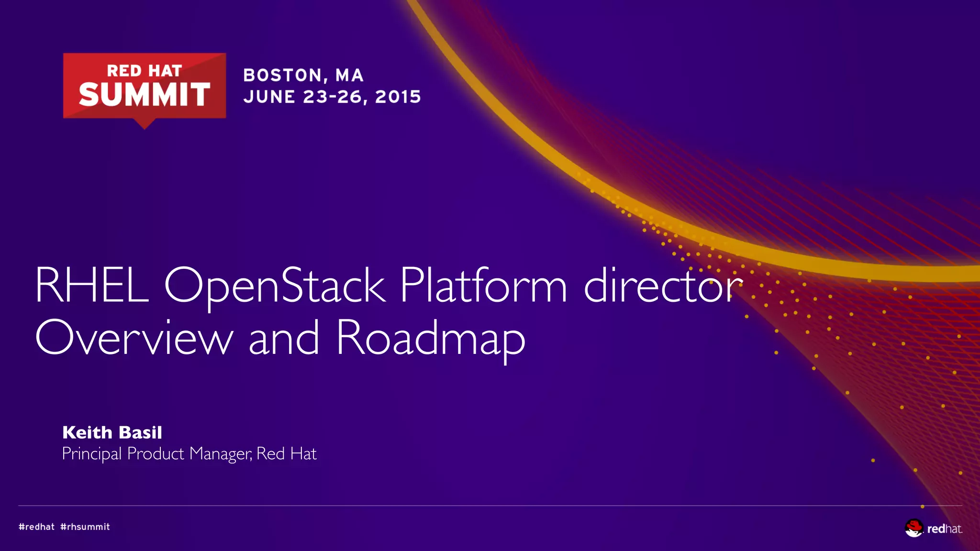The height and width of the screenshot is (551, 980).
Task: Click the presenter name 'Keith Basil'
Action: click(112, 432)
